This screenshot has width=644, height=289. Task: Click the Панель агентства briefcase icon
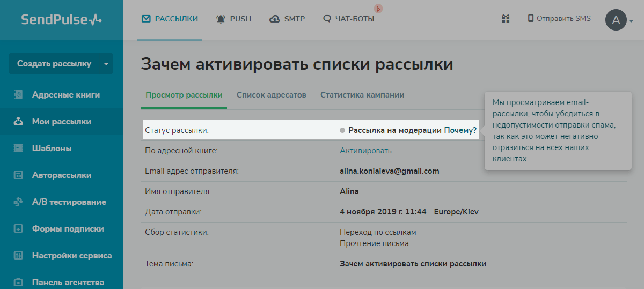18,282
